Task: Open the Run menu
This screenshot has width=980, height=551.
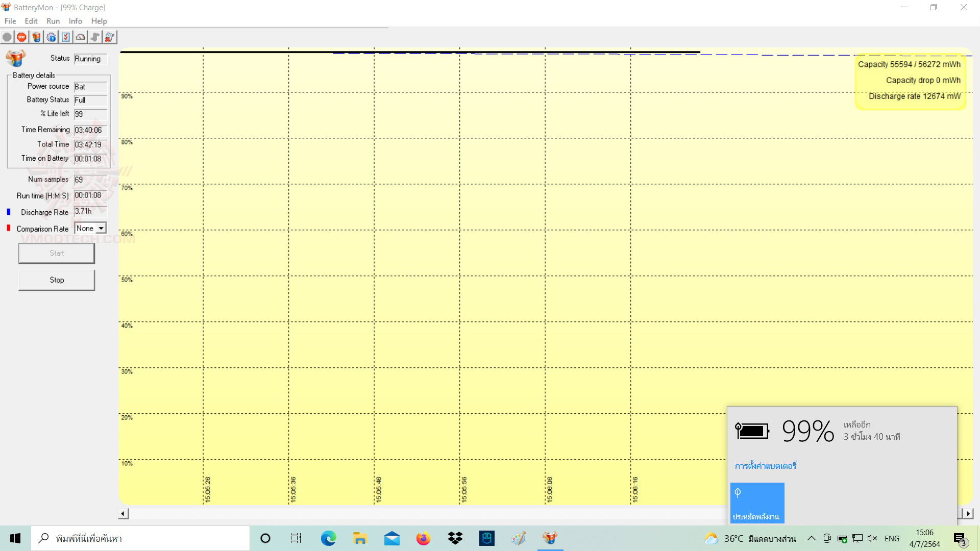Action: pos(53,21)
